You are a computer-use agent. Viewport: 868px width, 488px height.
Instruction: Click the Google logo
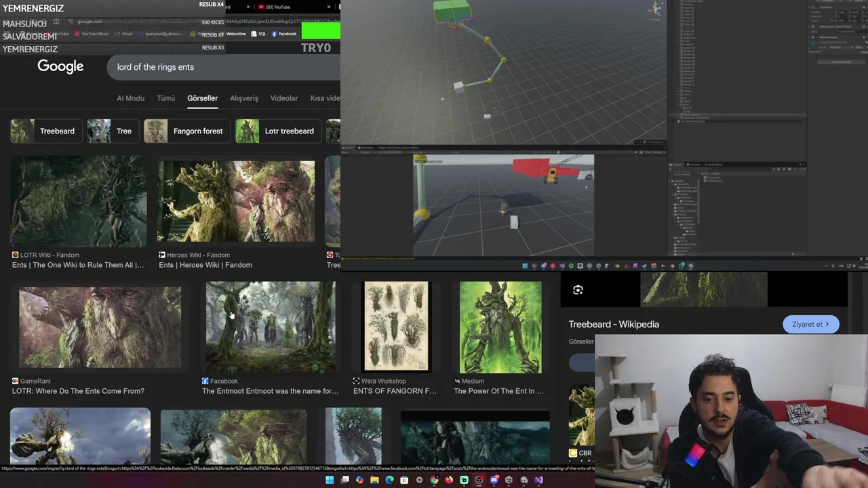click(x=60, y=66)
